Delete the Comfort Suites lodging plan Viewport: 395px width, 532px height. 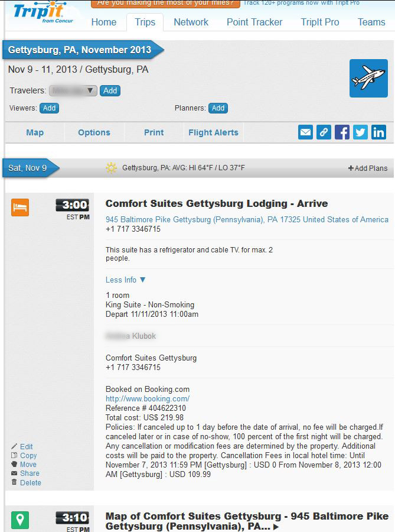[x=30, y=482]
